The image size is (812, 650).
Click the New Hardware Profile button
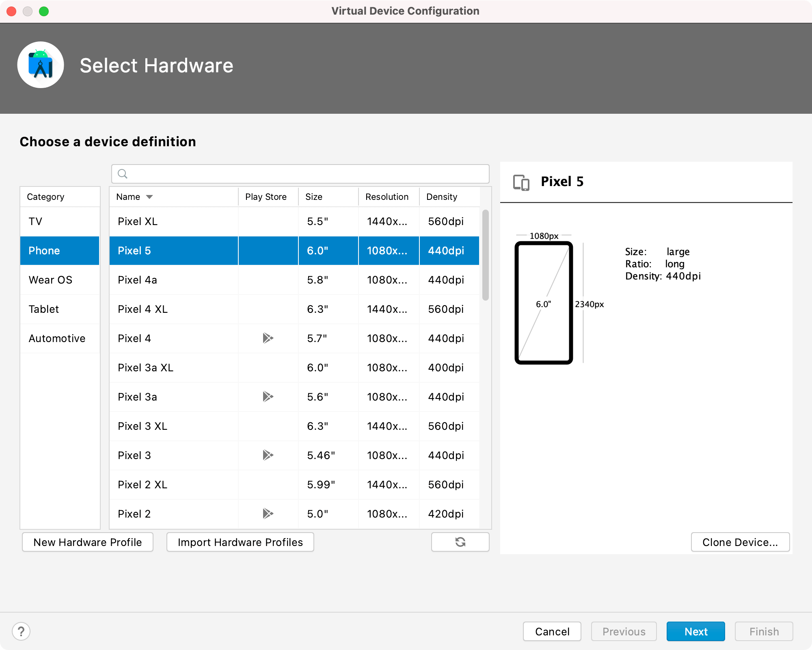coord(87,542)
